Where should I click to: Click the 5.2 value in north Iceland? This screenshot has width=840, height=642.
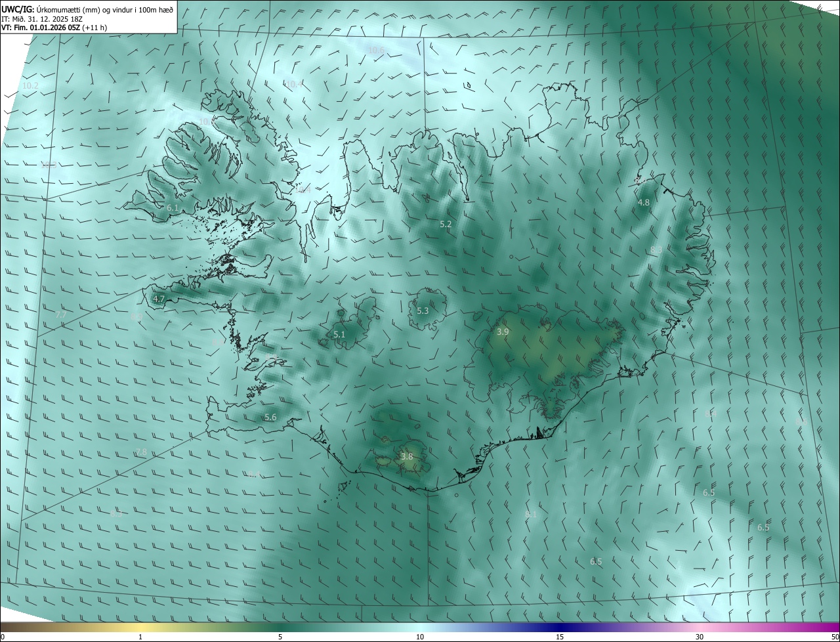tap(446, 225)
